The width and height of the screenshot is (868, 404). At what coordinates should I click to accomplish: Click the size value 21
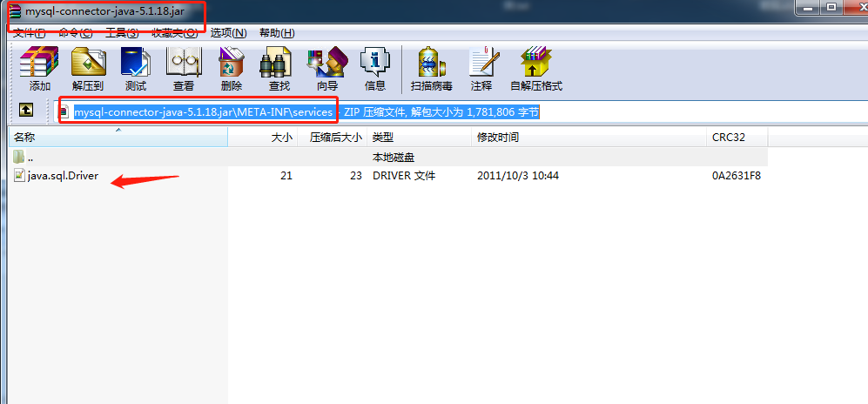point(286,176)
